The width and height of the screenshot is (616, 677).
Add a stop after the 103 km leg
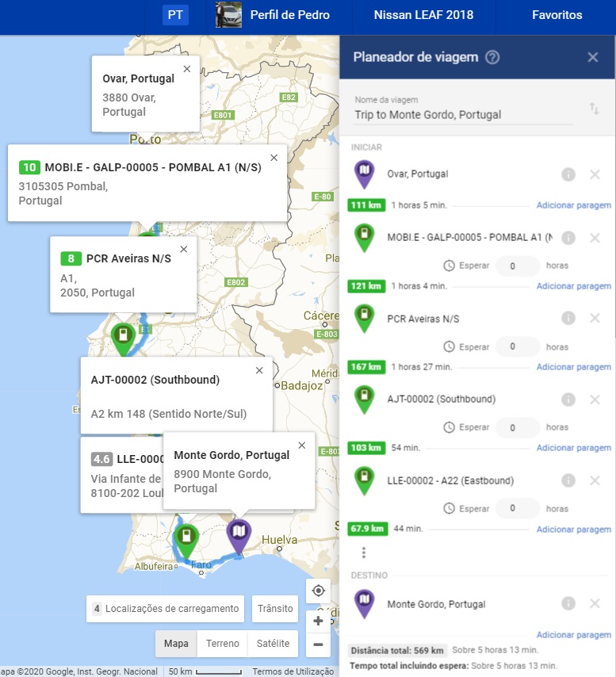pos(574,448)
